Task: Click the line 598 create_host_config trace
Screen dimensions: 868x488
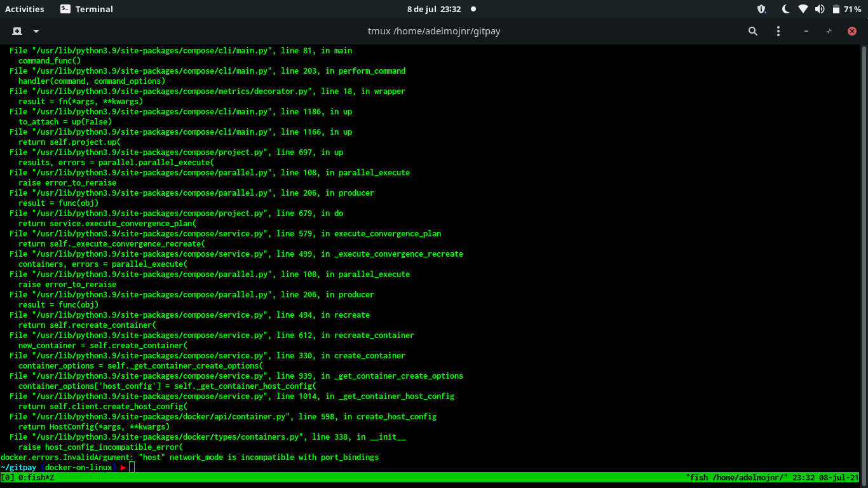Action: 223,416
